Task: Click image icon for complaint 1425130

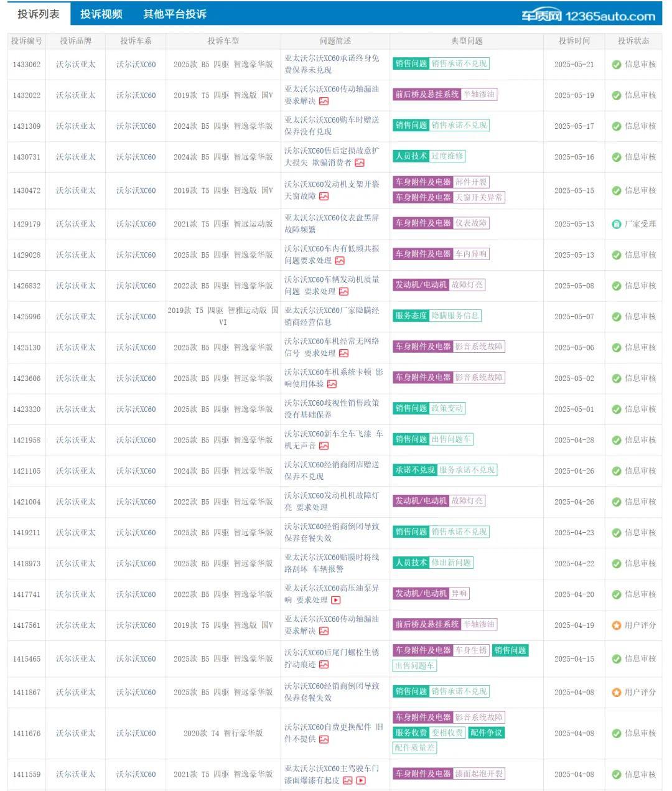Action: coord(343,353)
